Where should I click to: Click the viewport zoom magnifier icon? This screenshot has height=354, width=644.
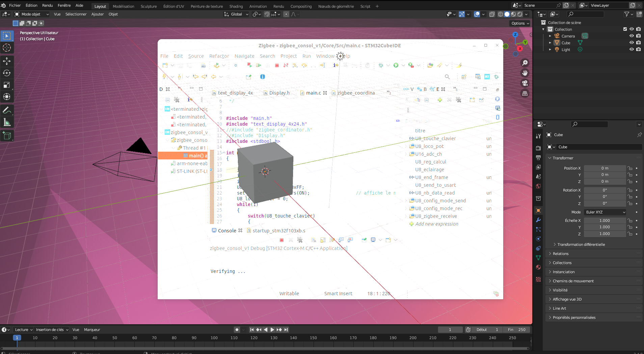point(525,63)
